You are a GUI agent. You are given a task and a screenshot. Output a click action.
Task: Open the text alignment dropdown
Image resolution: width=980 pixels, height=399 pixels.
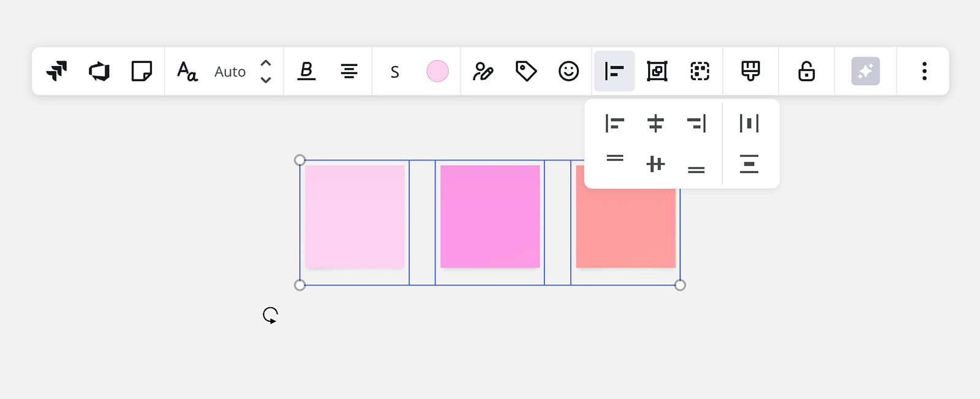[x=349, y=71]
